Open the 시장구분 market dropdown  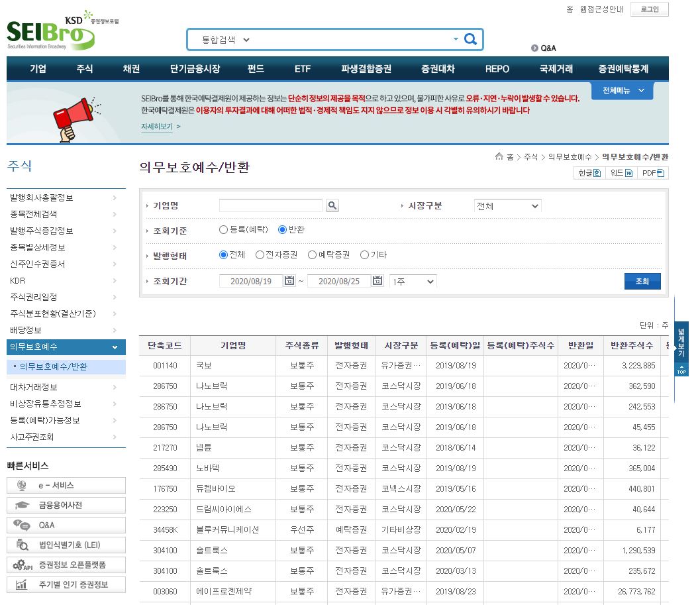pyautogui.click(x=507, y=205)
